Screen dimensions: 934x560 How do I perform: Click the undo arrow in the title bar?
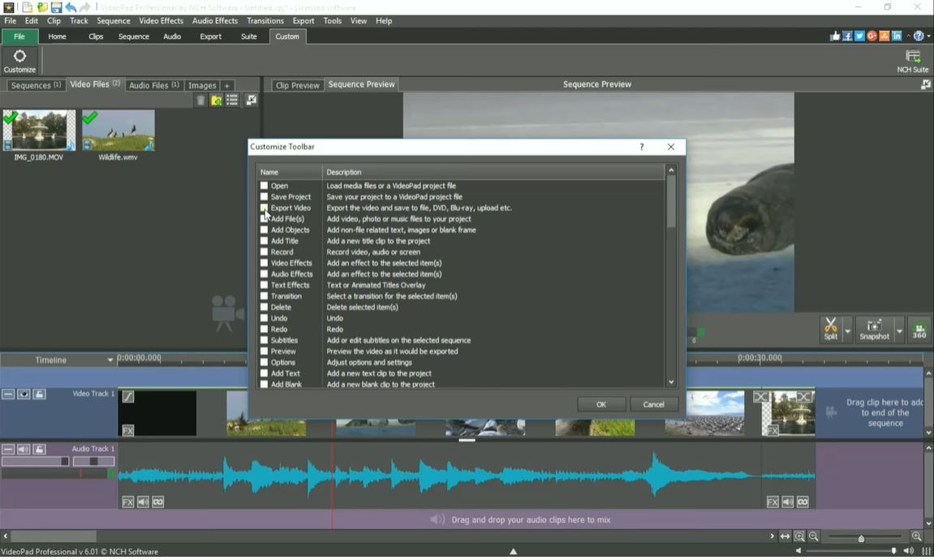[x=71, y=7]
